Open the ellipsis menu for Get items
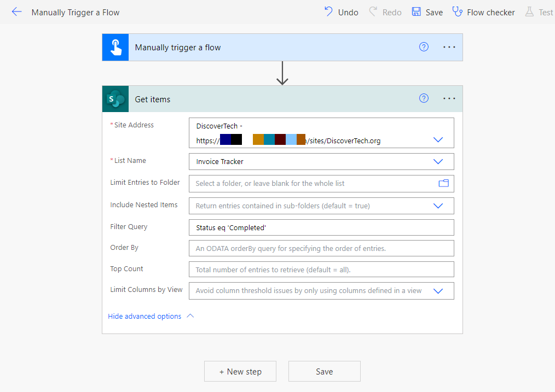The image size is (555, 392). [449, 98]
